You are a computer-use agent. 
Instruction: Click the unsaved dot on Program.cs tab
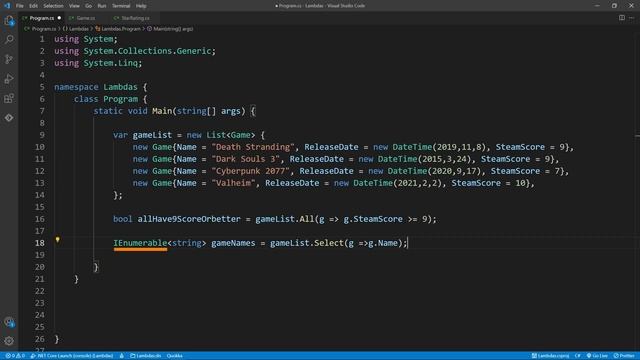pos(59,18)
